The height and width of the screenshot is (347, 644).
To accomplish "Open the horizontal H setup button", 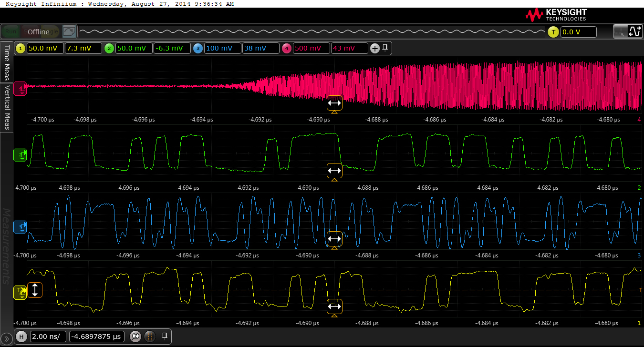I will point(21,337).
